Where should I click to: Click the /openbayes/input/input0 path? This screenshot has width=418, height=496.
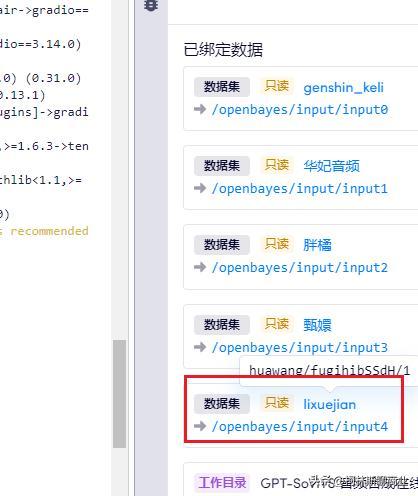click(300, 110)
